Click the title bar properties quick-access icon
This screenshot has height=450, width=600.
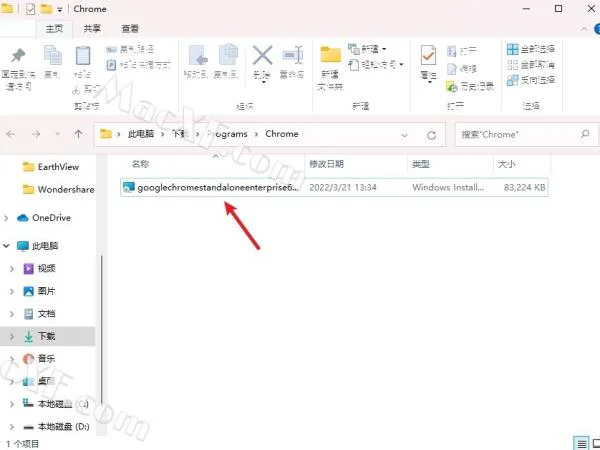pyautogui.click(x=30, y=9)
